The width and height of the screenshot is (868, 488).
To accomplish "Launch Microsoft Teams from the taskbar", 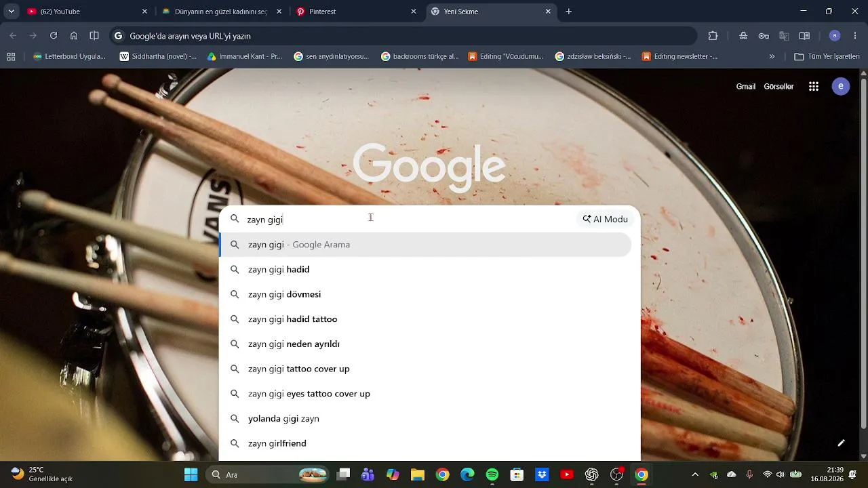I will coord(368,474).
